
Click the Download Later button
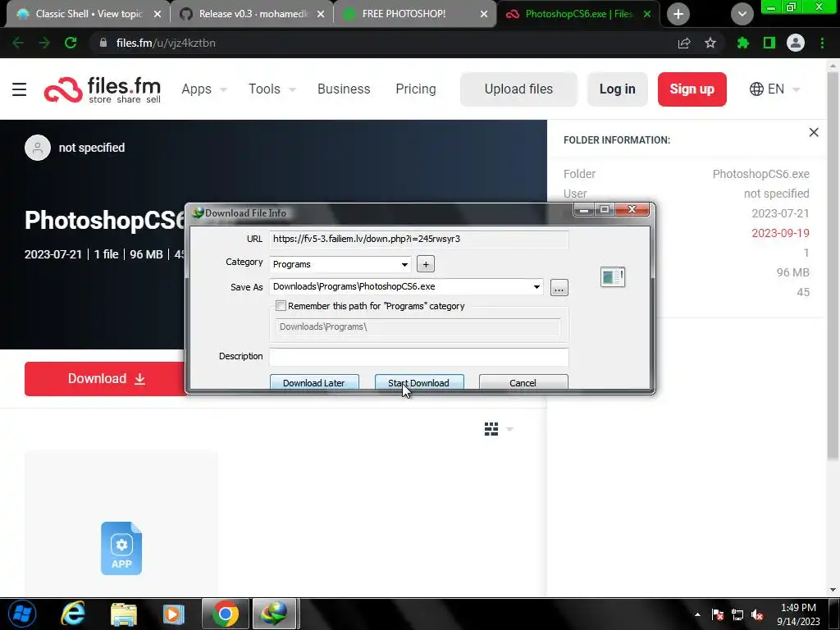pyautogui.click(x=314, y=382)
